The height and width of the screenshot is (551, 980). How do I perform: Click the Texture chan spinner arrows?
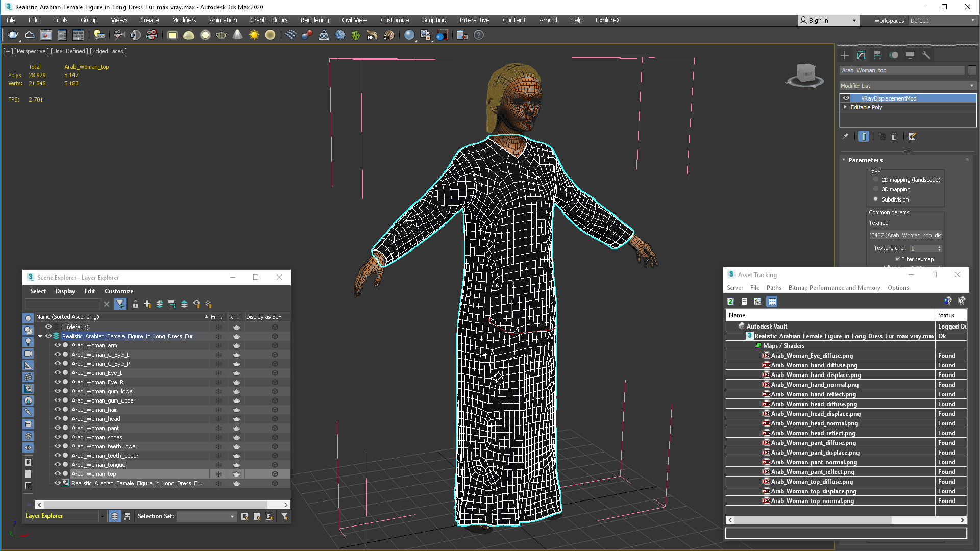[x=939, y=248]
